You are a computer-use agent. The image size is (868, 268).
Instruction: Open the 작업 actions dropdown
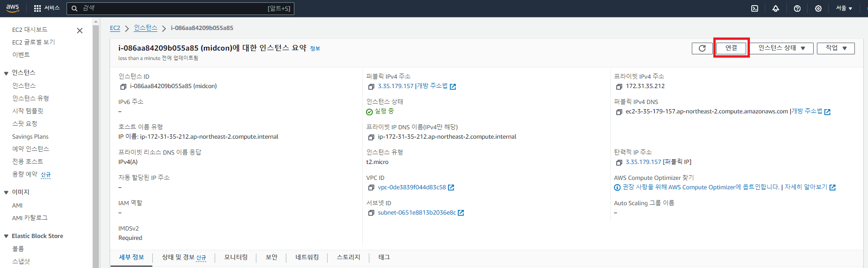coord(836,48)
